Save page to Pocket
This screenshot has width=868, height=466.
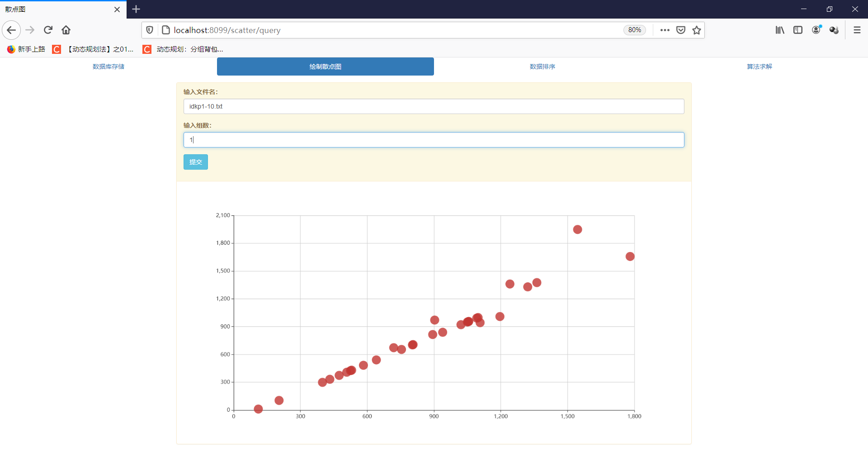tap(681, 30)
